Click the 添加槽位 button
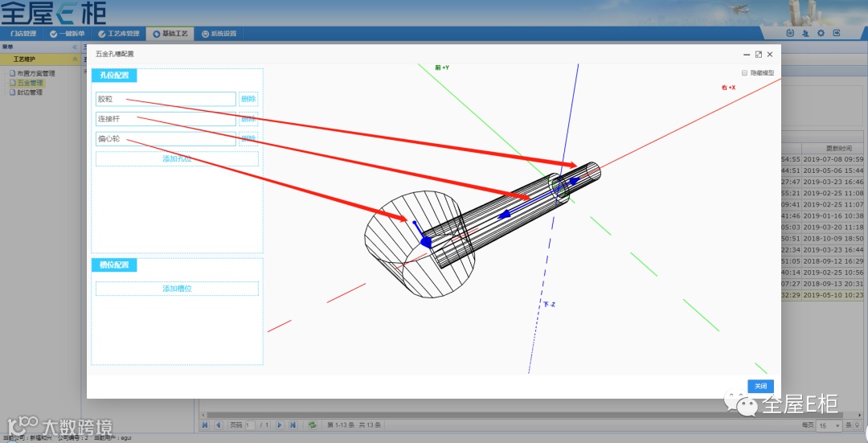Viewport: 868px width, 443px height. [177, 289]
